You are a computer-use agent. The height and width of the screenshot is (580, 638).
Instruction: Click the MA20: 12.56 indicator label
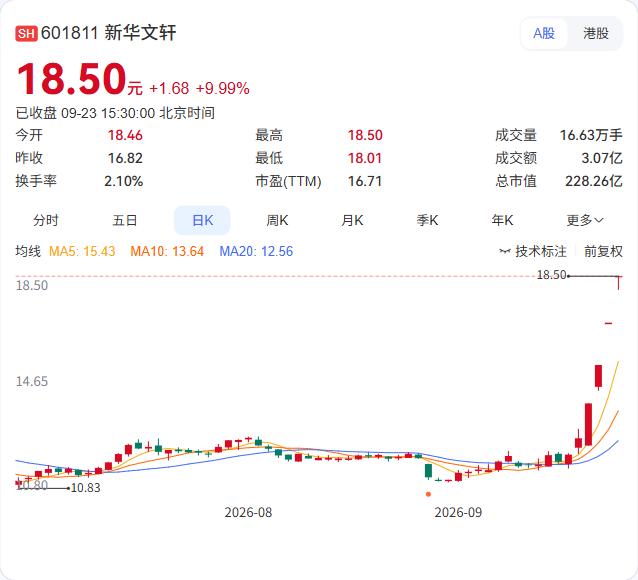click(256, 251)
